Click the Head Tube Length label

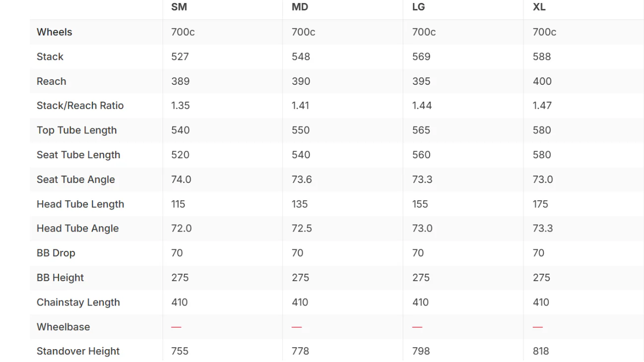(x=80, y=204)
